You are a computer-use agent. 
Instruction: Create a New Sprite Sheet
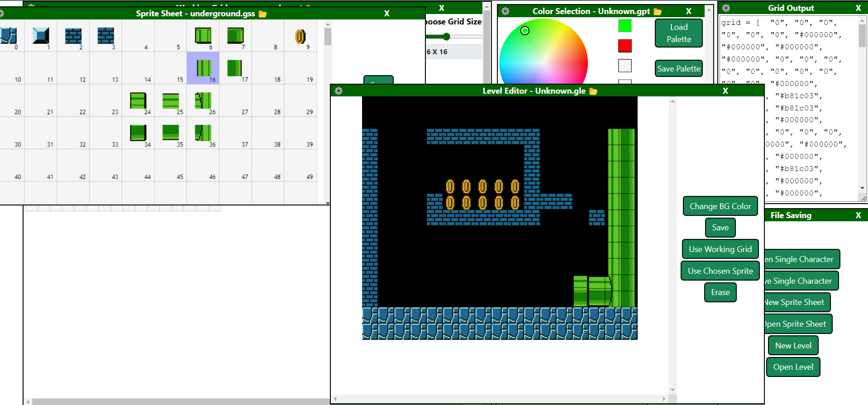point(797,302)
